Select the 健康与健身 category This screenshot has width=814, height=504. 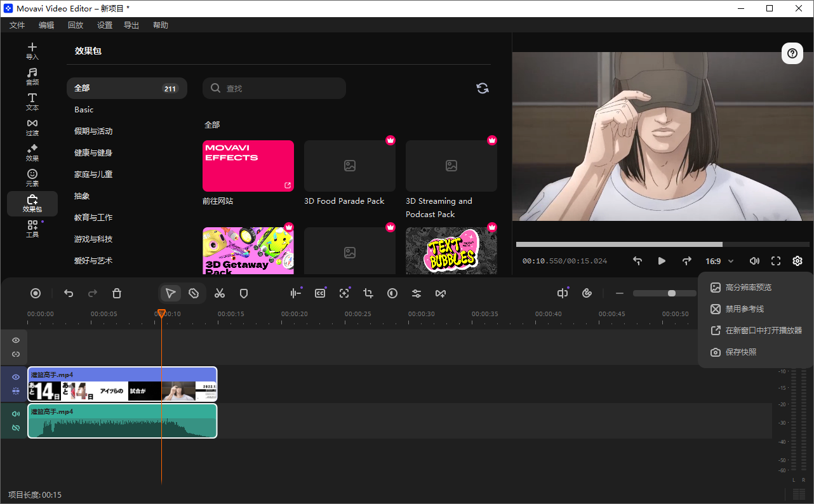point(127,153)
